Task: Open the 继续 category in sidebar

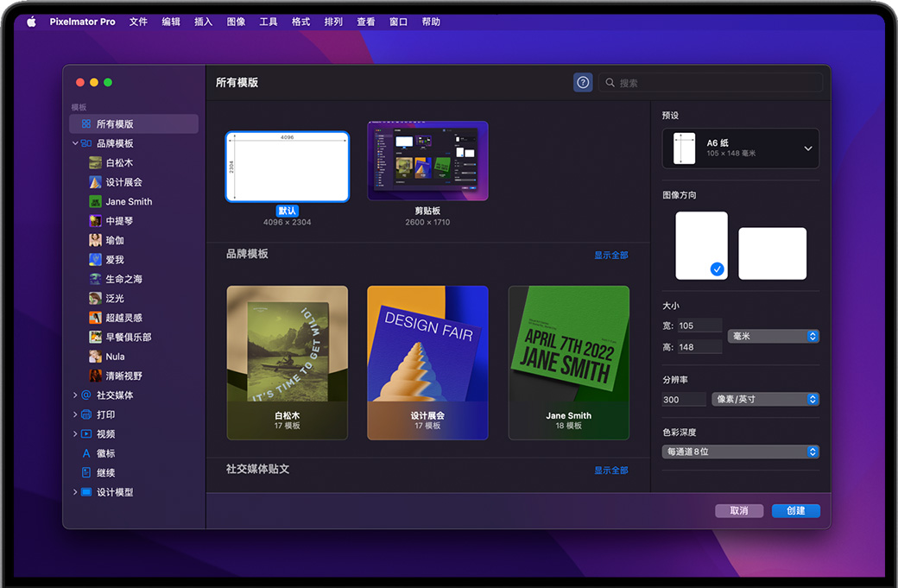Action: pos(105,473)
